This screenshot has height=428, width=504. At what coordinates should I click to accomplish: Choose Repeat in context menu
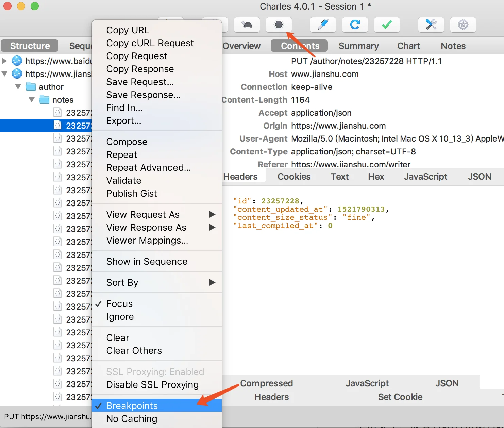(x=157, y=154)
